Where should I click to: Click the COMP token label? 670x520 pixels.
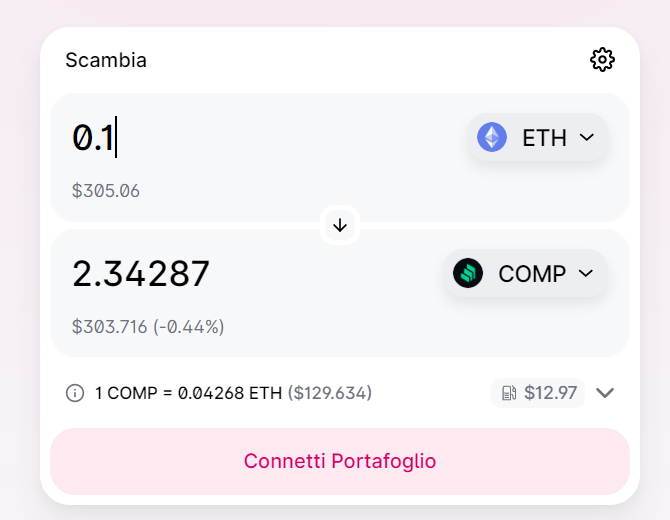point(532,273)
